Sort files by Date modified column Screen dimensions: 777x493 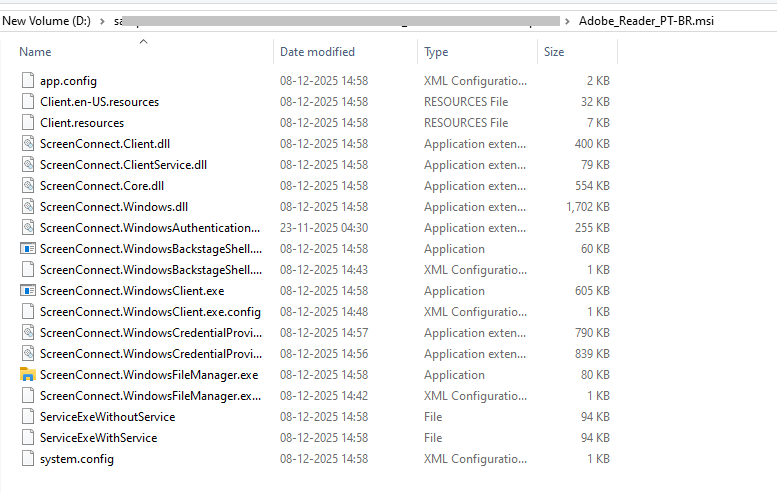click(x=317, y=52)
